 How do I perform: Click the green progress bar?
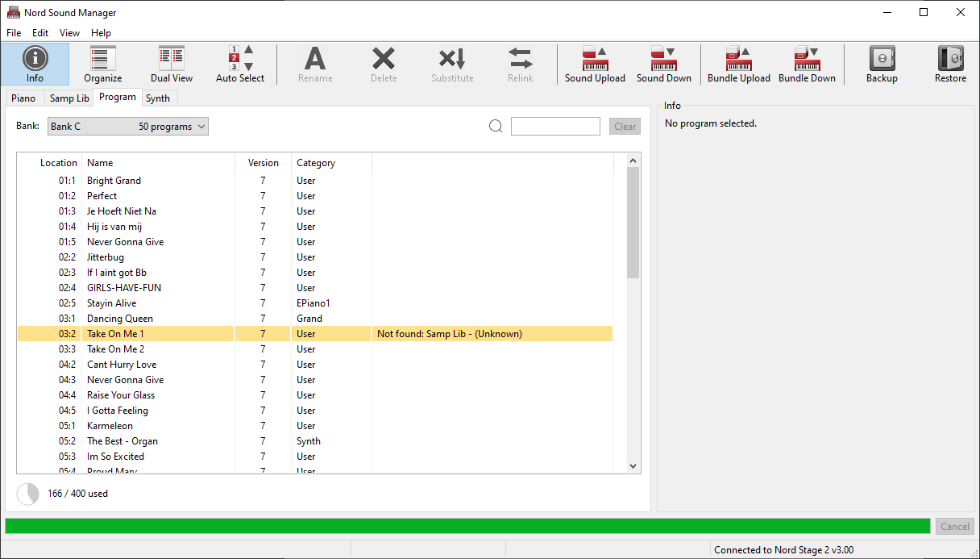467,526
